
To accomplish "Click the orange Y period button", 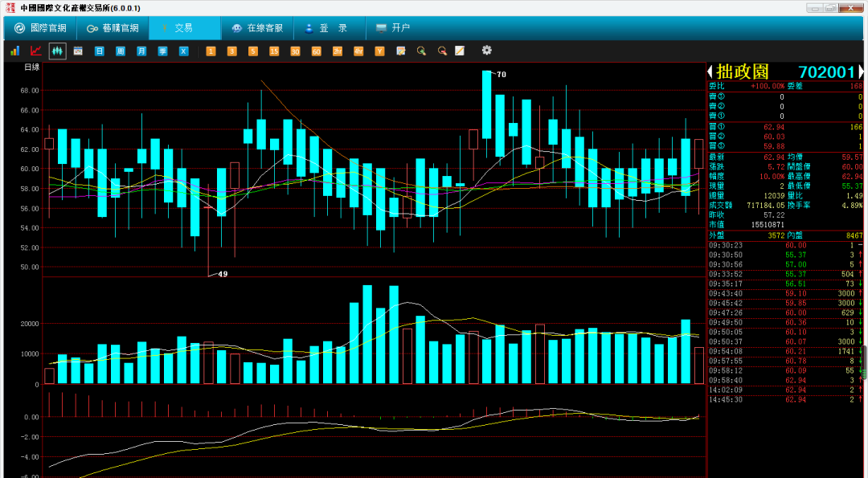I will pyautogui.click(x=379, y=51).
